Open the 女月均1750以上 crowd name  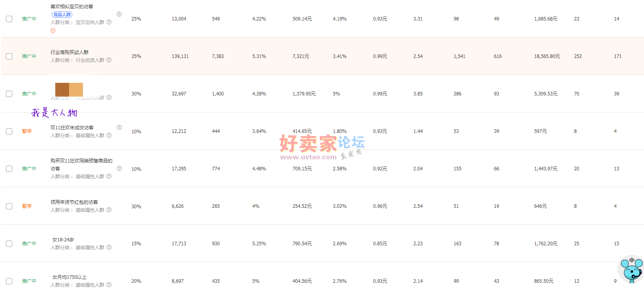click(69, 277)
